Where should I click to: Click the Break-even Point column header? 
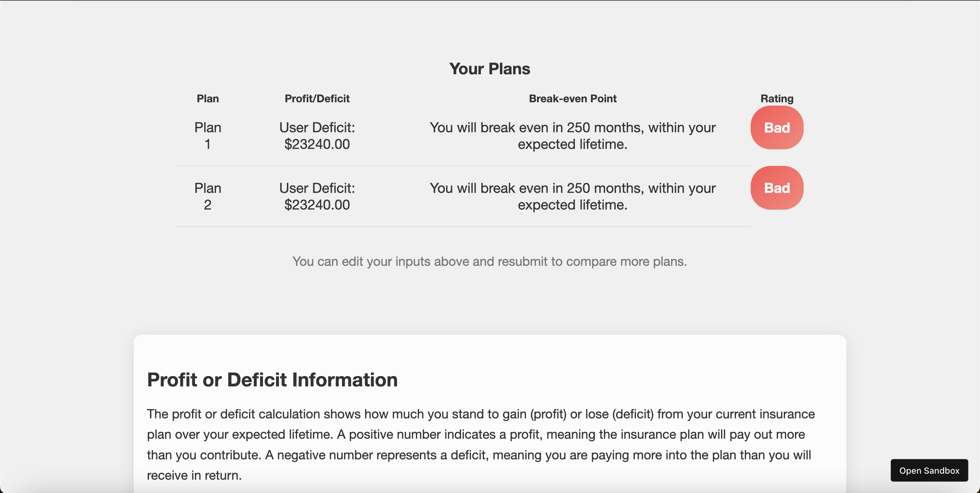pyautogui.click(x=572, y=99)
